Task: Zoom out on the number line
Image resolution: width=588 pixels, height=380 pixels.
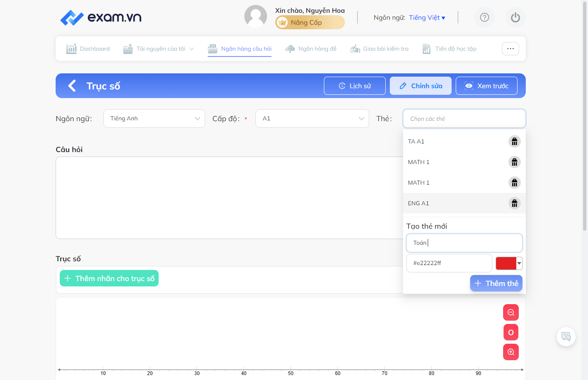Action: [511, 312]
